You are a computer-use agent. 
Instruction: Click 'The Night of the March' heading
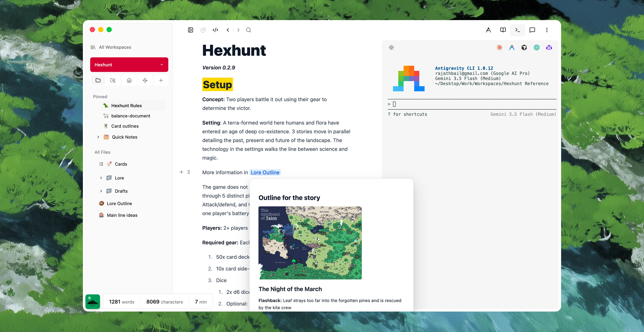[x=290, y=289]
